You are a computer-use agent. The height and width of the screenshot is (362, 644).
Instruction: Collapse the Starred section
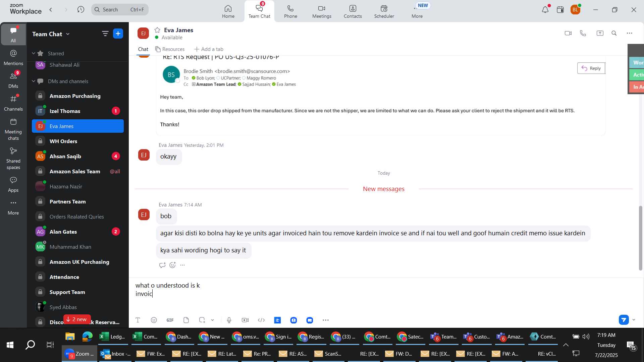34,53
